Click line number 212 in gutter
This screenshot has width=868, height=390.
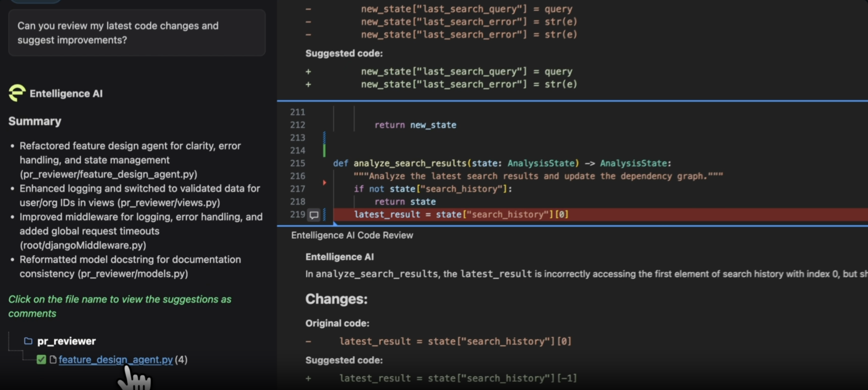(x=297, y=125)
